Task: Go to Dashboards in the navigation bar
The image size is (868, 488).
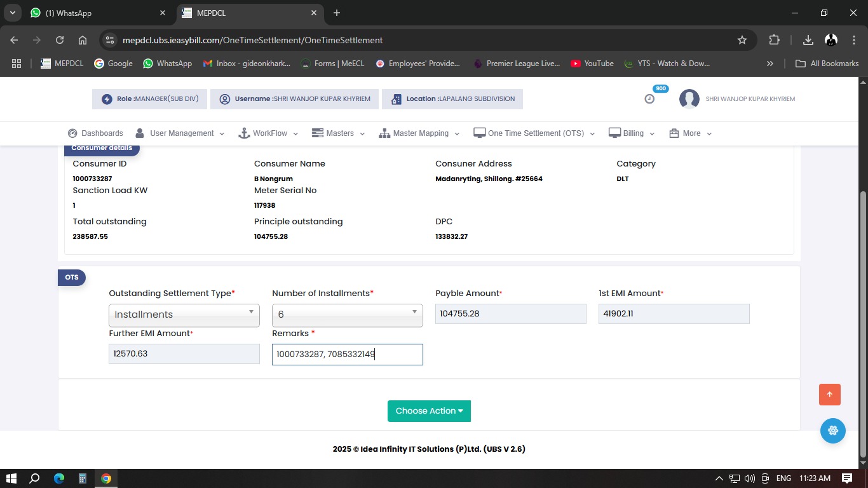Action: [x=95, y=133]
